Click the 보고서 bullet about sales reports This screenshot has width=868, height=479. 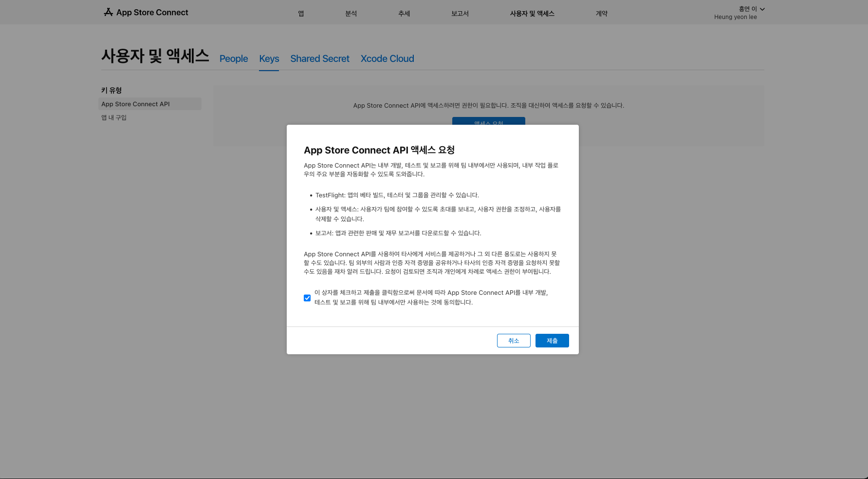point(398,233)
